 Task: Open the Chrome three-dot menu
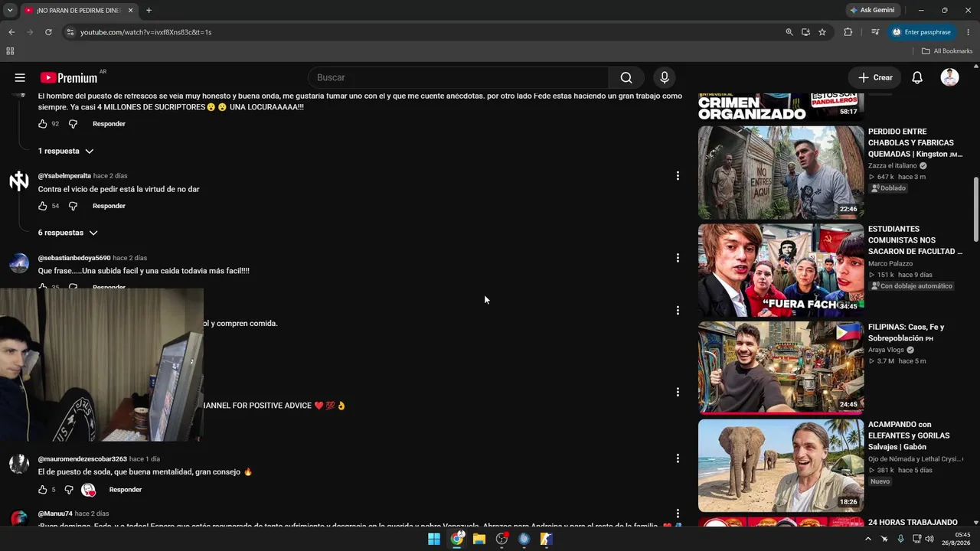click(x=969, y=32)
